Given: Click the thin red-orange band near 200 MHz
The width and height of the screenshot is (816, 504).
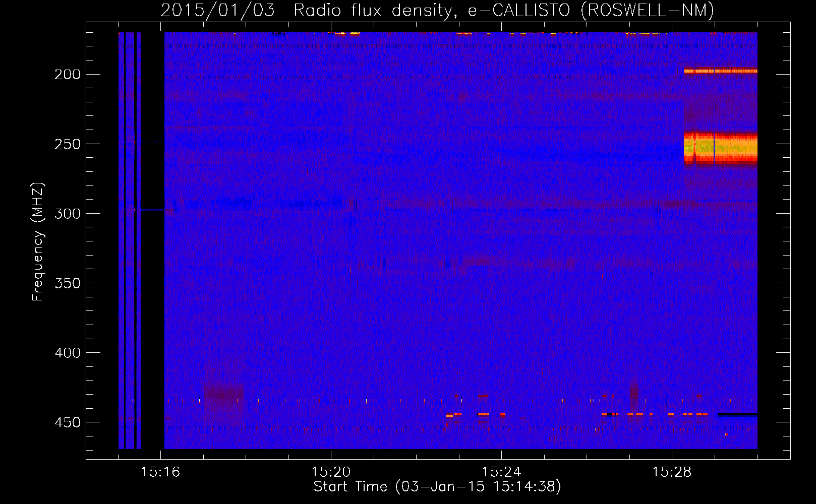Looking at the screenshot, I should pos(720,71).
